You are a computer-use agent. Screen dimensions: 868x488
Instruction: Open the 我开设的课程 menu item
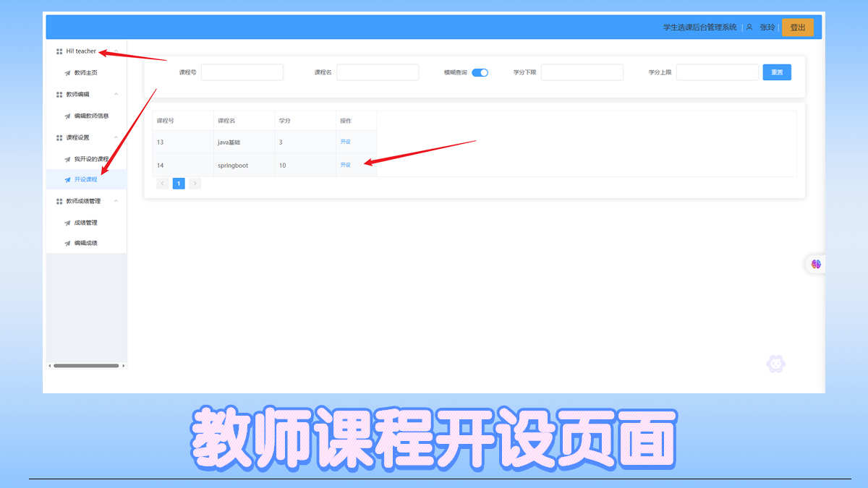pos(86,159)
